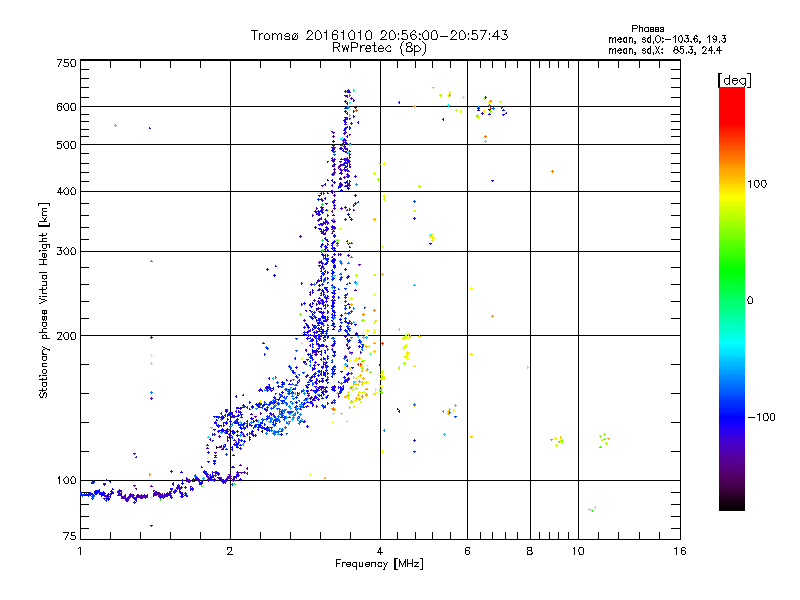Click the colorbar tick label '100'
Viewport: 800px width, 600px height.
click(757, 184)
